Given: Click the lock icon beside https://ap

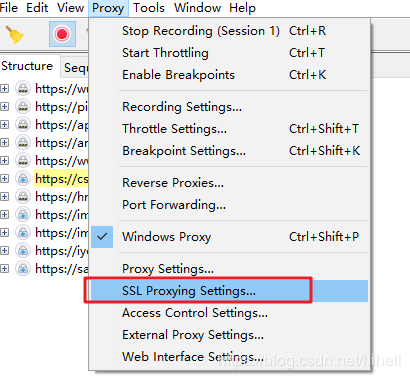Looking at the screenshot, I should click(23, 125).
